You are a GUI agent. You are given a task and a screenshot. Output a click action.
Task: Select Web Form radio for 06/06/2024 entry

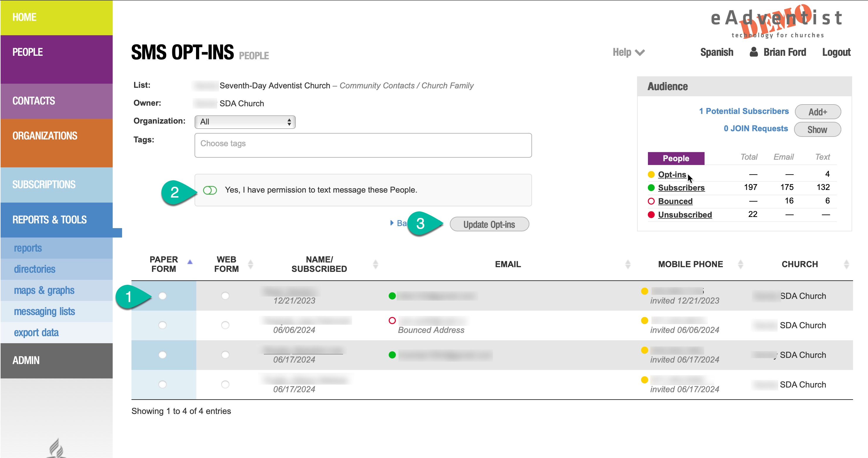point(225,325)
